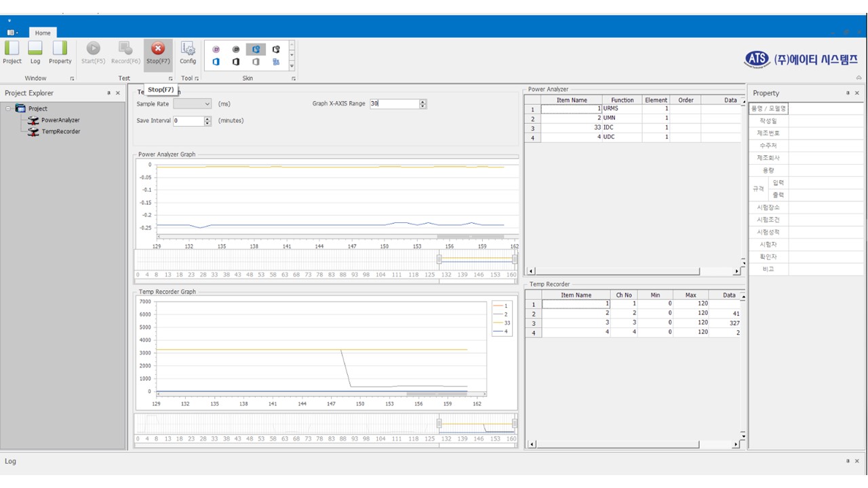Viewport: 868px width, 488px height.
Task: Close the Project Explorer panel
Action: pos(118,93)
